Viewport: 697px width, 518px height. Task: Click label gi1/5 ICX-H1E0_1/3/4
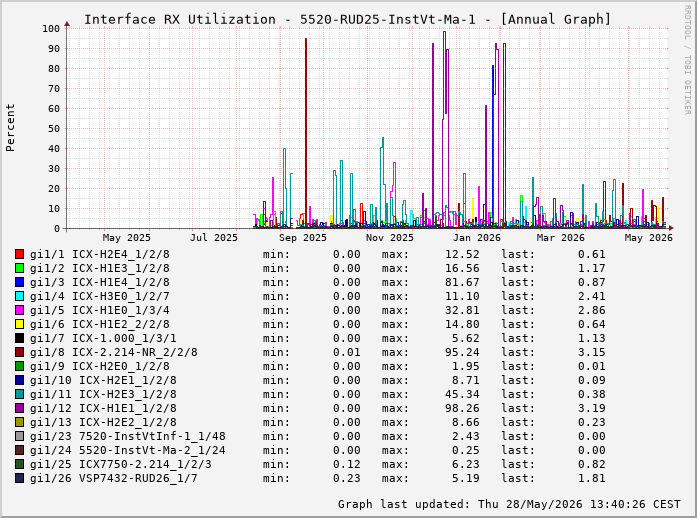[100, 310]
